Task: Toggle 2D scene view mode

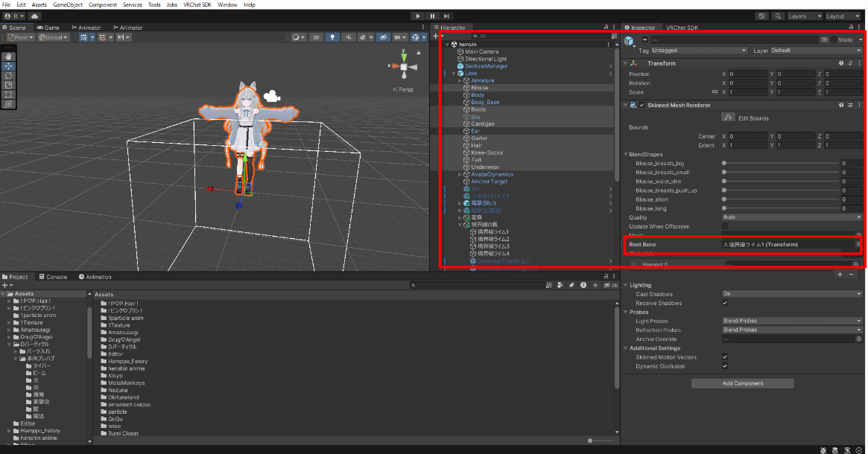Action: tap(316, 37)
